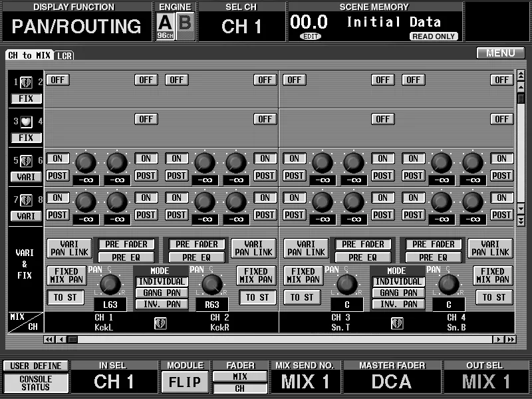
Task: Turn on CH 1 send to MIX 4
Action: point(146,119)
